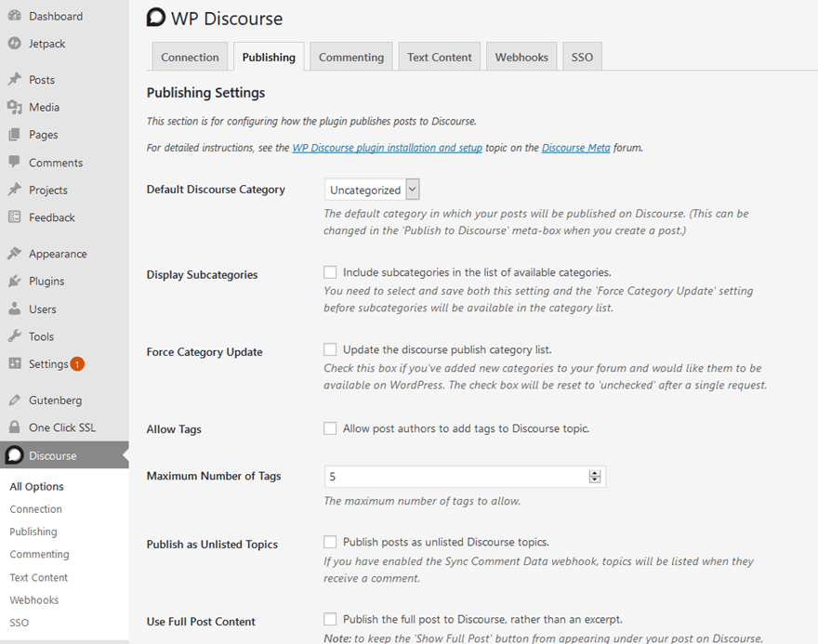818x644 pixels.
Task: Open the Media library icon
Action: 16,107
